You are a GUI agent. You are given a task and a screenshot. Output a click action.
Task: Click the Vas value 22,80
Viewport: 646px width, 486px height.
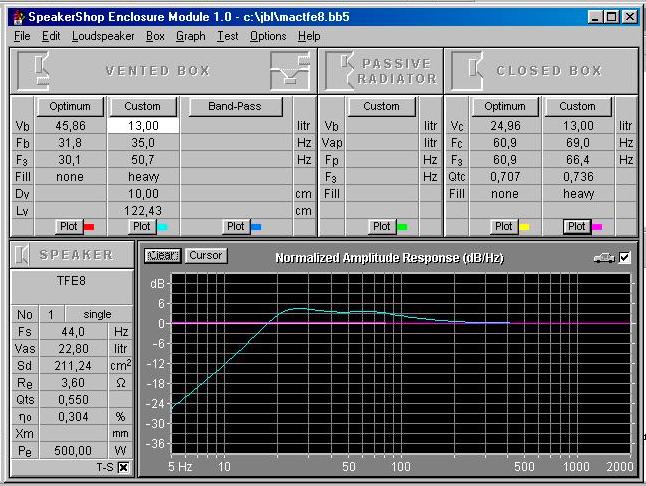(73, 349)
